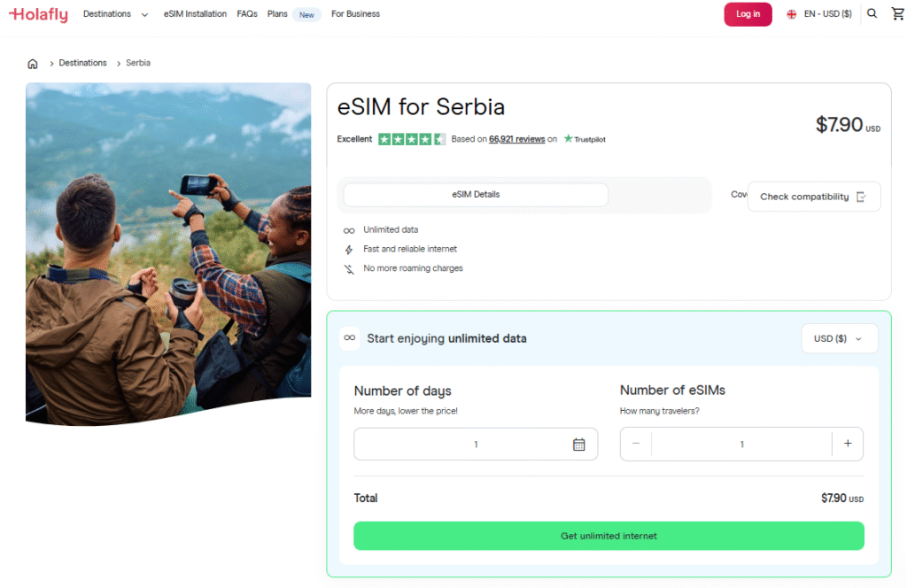Switch to the eSIM Details tab

475,195
